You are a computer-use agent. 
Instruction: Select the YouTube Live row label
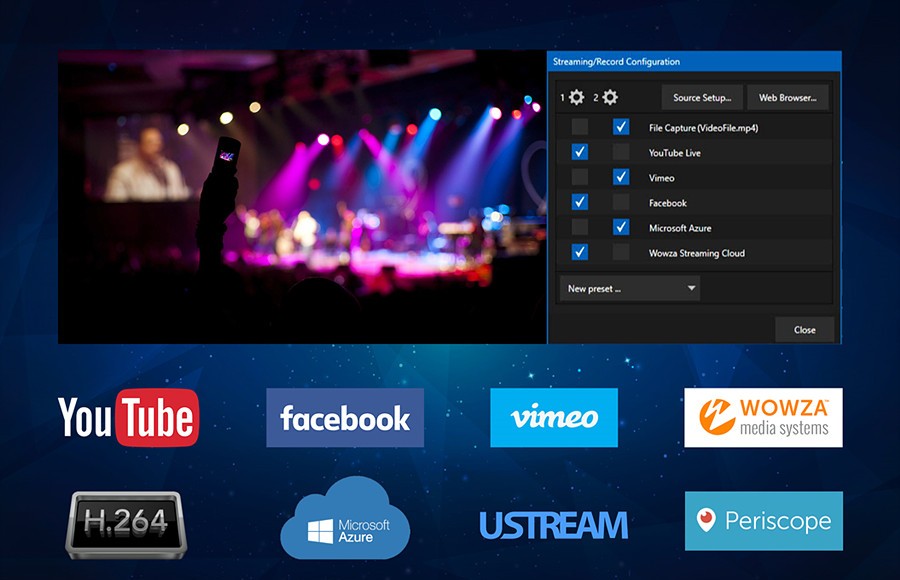(x=674, y=153)
